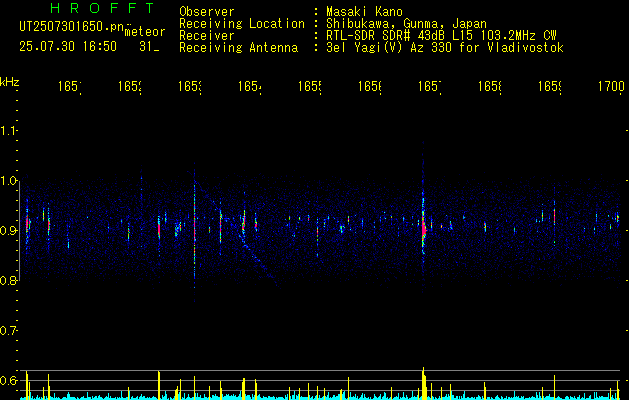This screenshot has height=400, width=629.
Task: Click the Receiver label
Action: click(207, 36)
